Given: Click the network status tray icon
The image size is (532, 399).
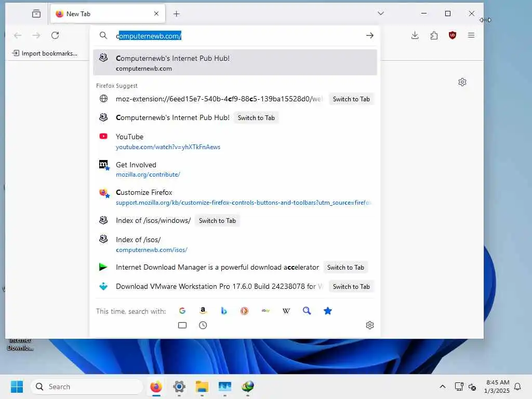Looking at the screenshot, I should (x=459, y=387).
